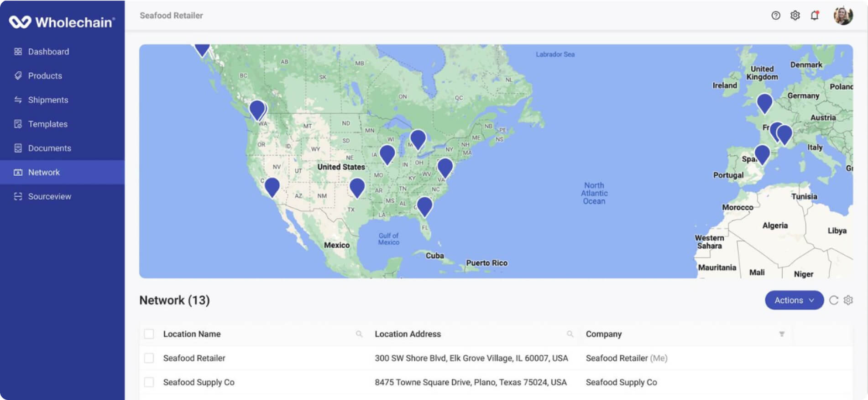This screenshot has height=400, width=868.
Task: Click Seafood Supply Co company cell
Action: [622, 382]
